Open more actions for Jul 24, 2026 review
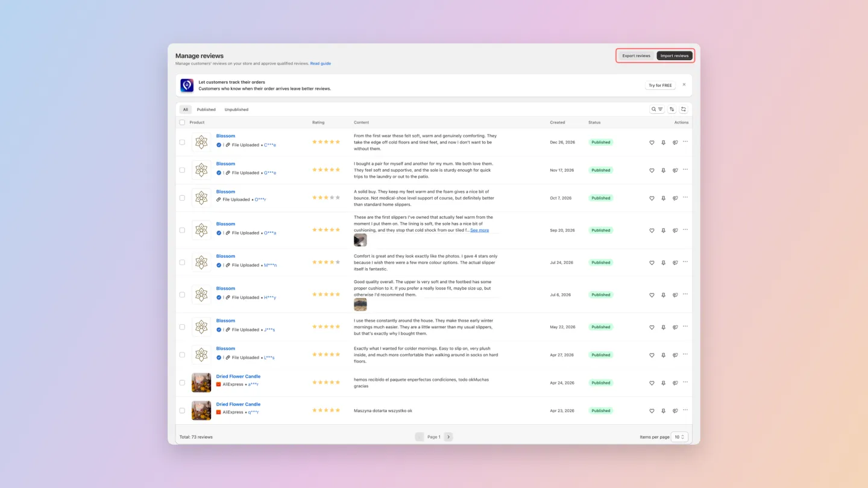The width and height of the screenshot is (868, 488). [x=685, y=262]
